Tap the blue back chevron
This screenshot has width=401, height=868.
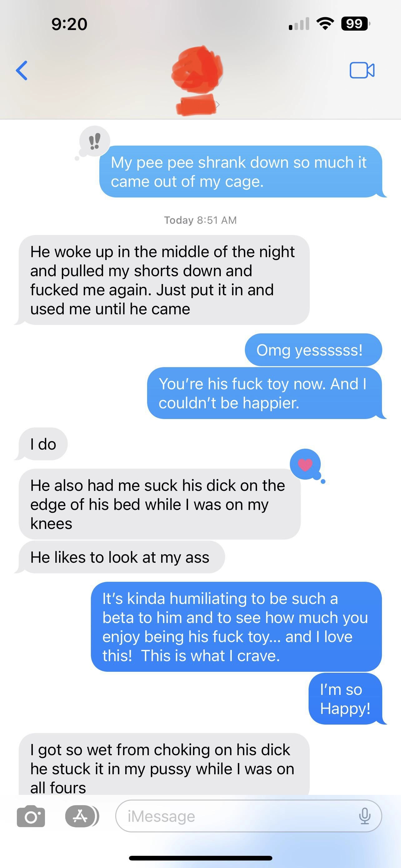(22, 70)
